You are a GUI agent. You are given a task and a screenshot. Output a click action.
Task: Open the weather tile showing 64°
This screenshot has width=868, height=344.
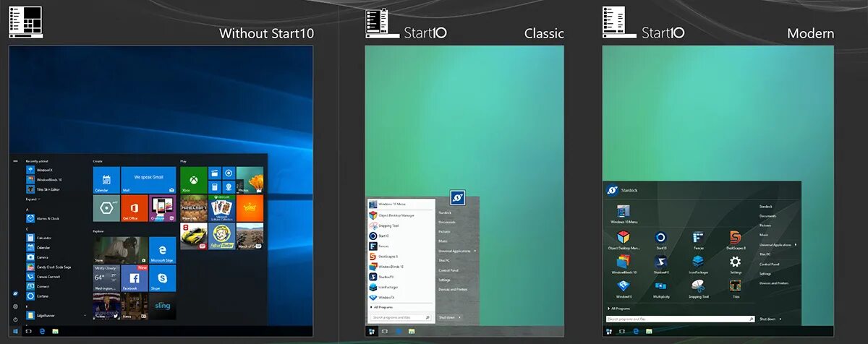106,278
